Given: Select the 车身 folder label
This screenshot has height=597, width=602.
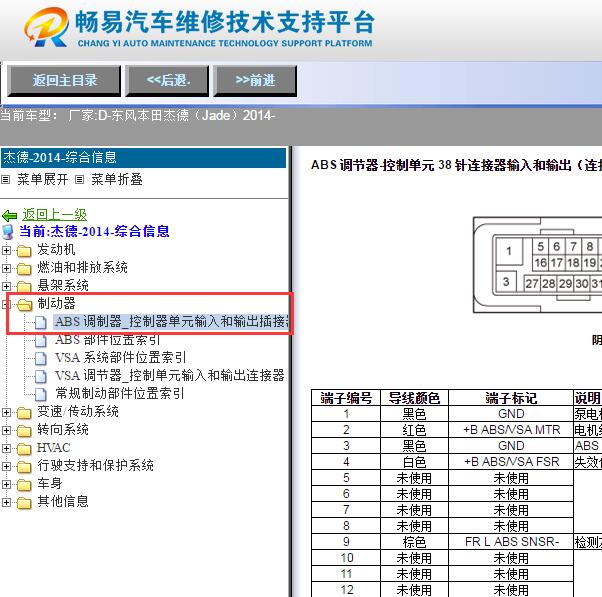Looking at the screenshot, I should pyautogui.click(x=50, y=483).
